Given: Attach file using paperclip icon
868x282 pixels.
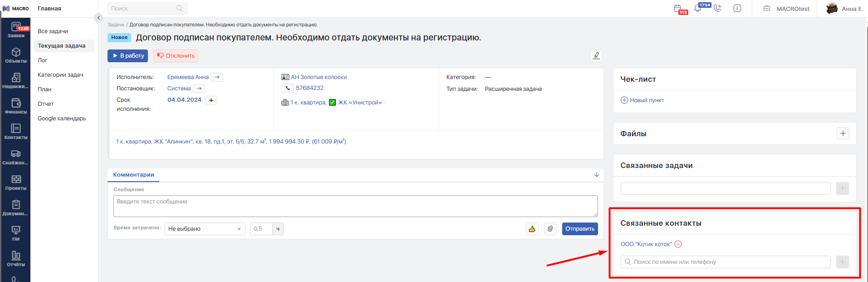Looking at the screenshot, I should point(550,229).
